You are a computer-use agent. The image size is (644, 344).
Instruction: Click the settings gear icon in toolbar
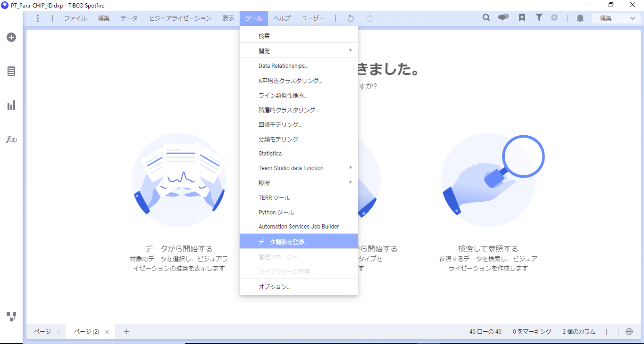(554, 18)
